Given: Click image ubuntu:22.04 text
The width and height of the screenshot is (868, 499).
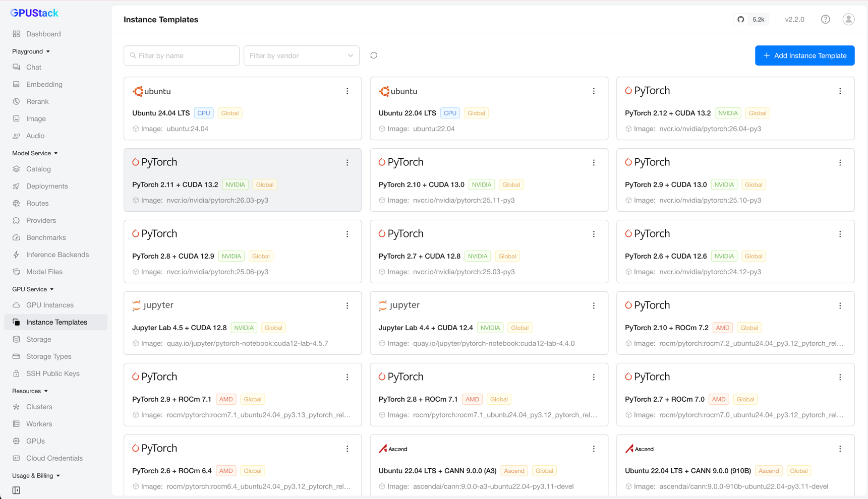Looking at the screenshot, I should [x=434, y=129].
